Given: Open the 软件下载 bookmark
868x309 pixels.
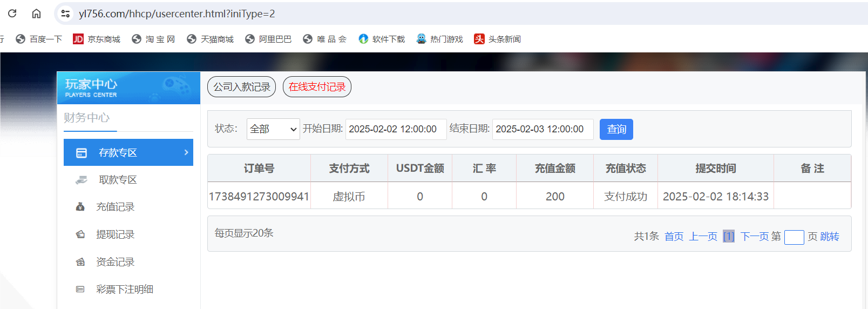Looking at the screenshot, I should pos(382,39).
